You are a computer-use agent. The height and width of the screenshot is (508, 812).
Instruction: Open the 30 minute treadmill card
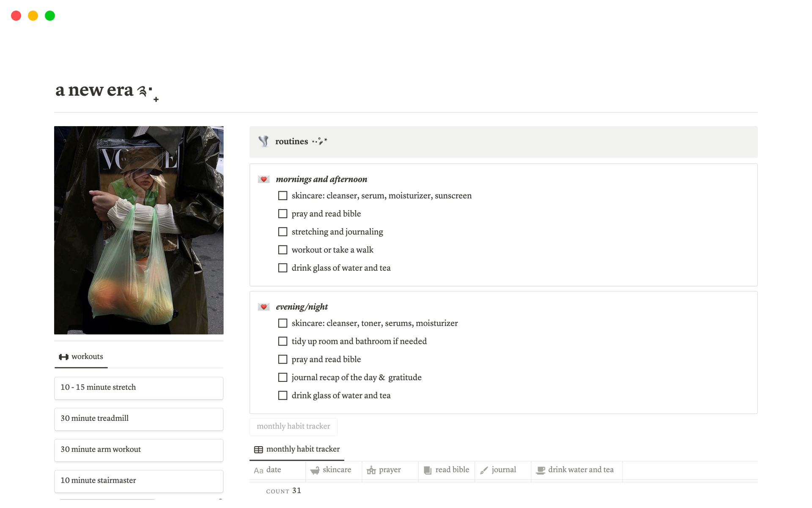click(x=138, y=419)
